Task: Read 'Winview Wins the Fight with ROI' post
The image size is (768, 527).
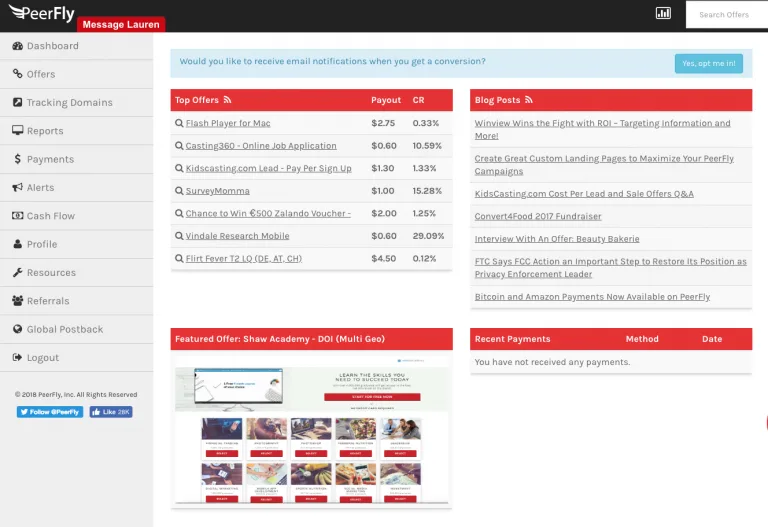Action: (602, 130)
